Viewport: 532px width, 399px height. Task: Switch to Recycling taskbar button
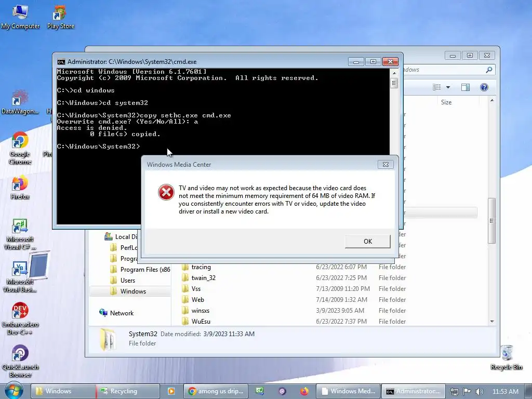point(128,391)
